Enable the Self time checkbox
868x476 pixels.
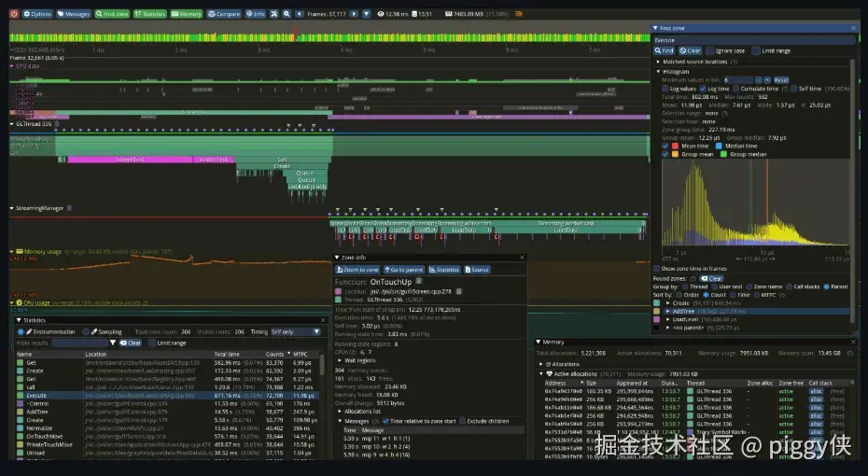[794, 89]
